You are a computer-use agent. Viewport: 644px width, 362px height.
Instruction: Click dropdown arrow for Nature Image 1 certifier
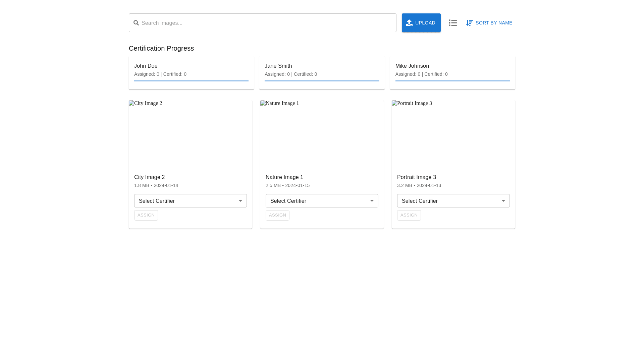tap(372, 201)
